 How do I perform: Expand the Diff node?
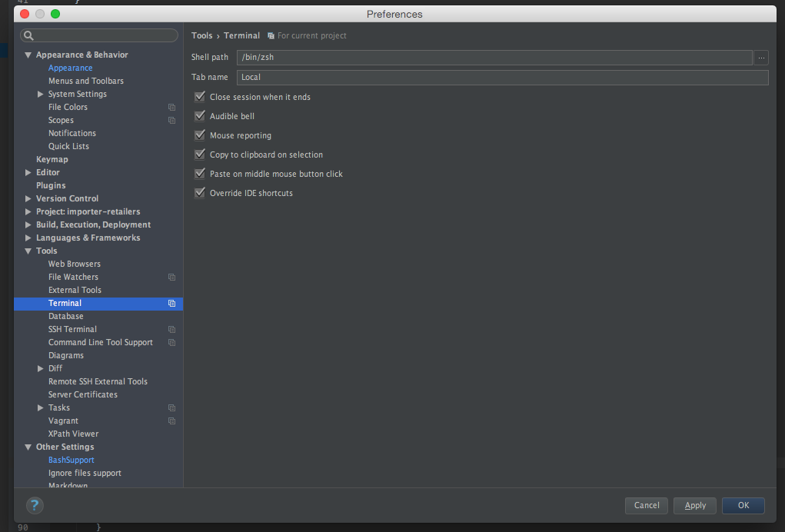coord(41,368)
